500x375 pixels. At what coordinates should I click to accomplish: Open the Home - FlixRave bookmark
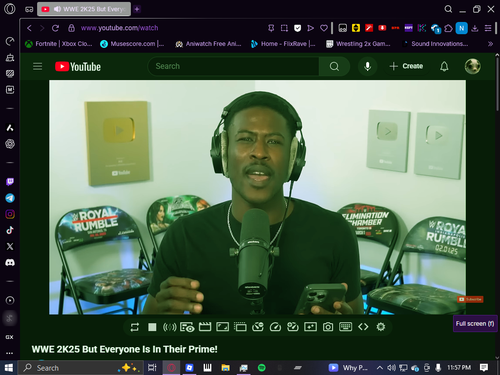pyautogui.click(x=283, y=44)
